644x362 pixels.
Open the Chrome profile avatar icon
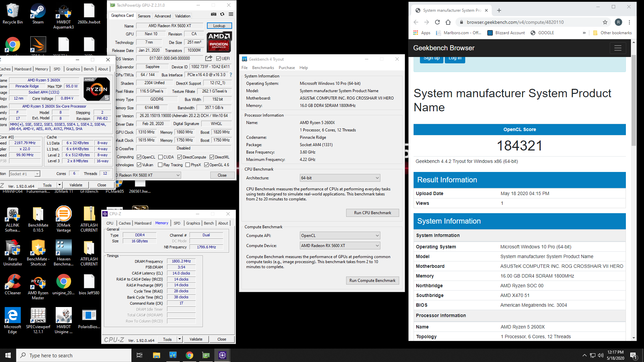pos(619,22)
